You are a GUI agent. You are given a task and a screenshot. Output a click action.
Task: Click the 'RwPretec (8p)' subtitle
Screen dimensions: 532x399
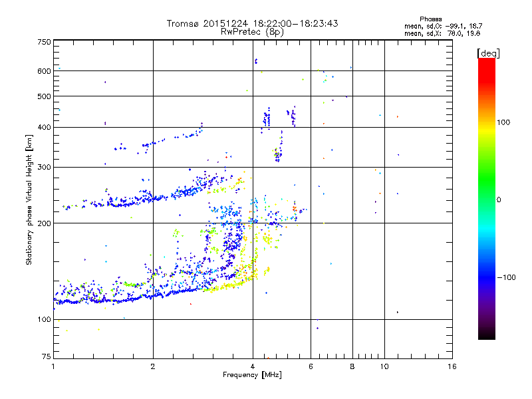(252, 32)
